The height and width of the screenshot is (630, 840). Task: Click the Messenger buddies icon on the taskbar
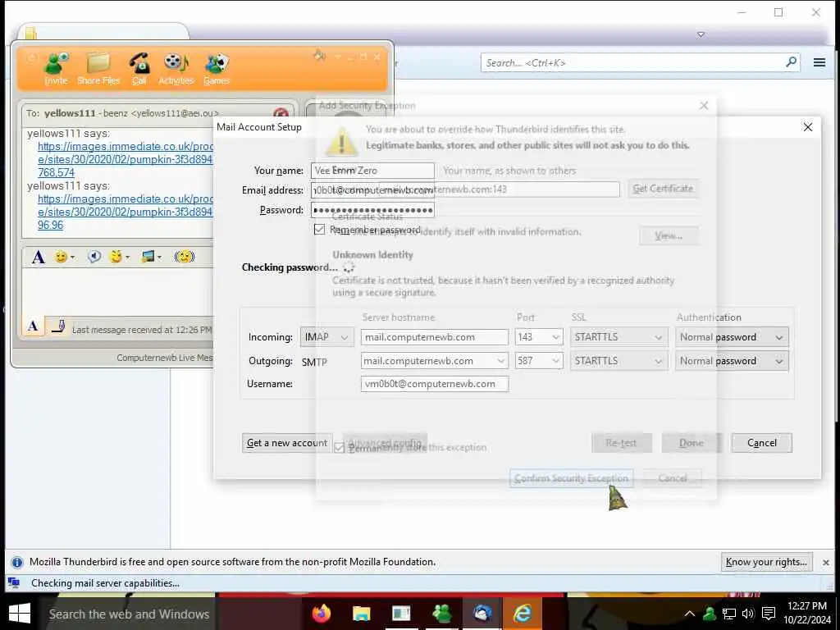pyautogui.click(x=441, y=613)
